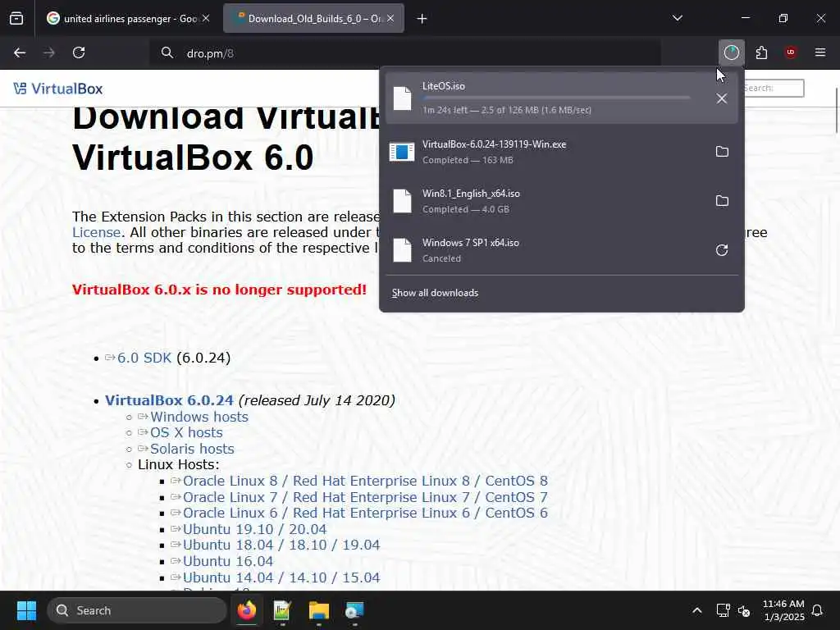Close the Download_Old_Builds_6_0 tab
The width and height of the screenshot is (840, 630).
pos(390,19)
